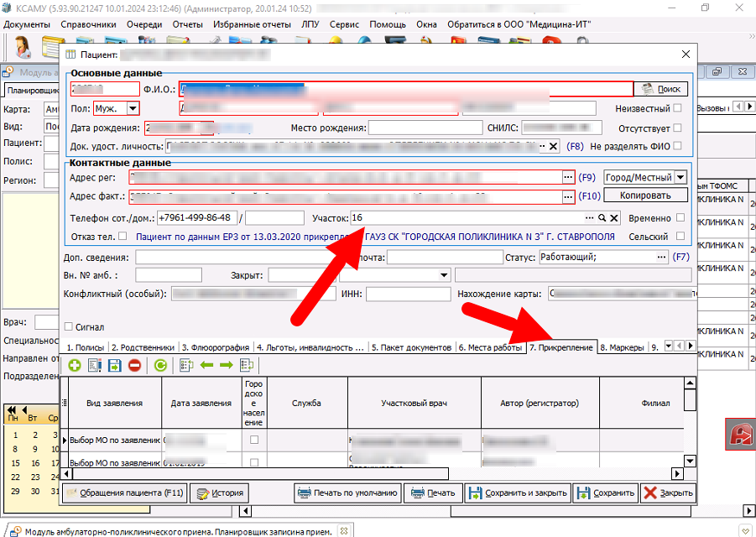Click the green plus add record icon

pyautogui.click(x=75, y=366)
